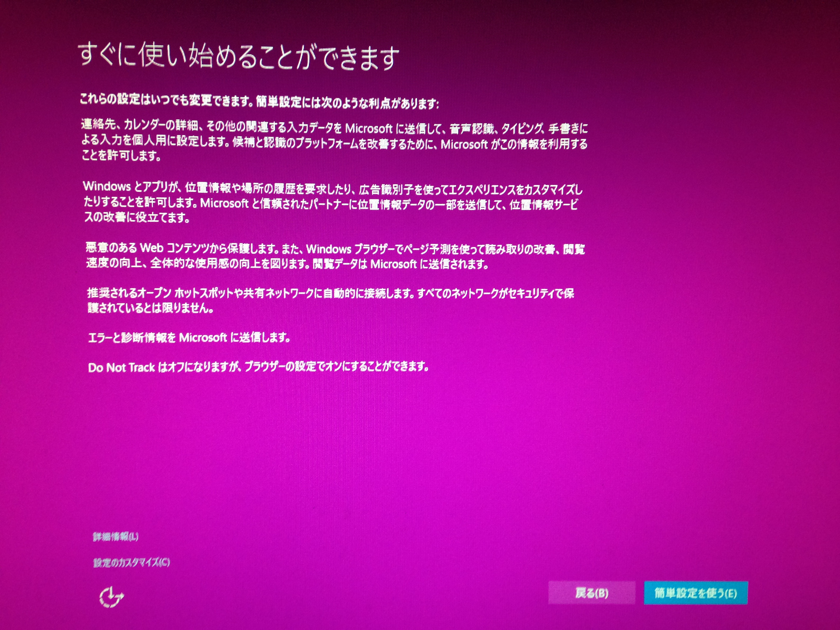Click the line ことを許可します。
The image size is (840, 630).
pyautogui.click(x=122, y=156)
